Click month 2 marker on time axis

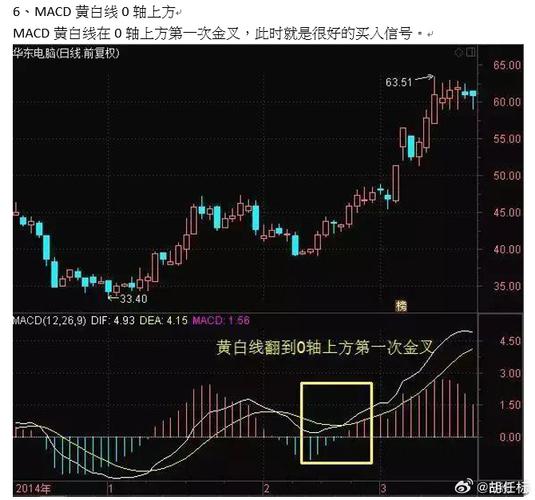tap(266, 488)
